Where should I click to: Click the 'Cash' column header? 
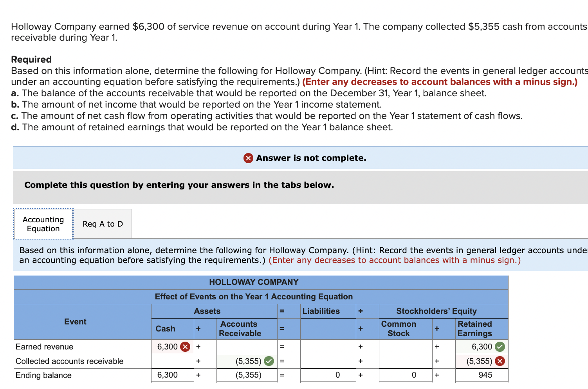165,329
